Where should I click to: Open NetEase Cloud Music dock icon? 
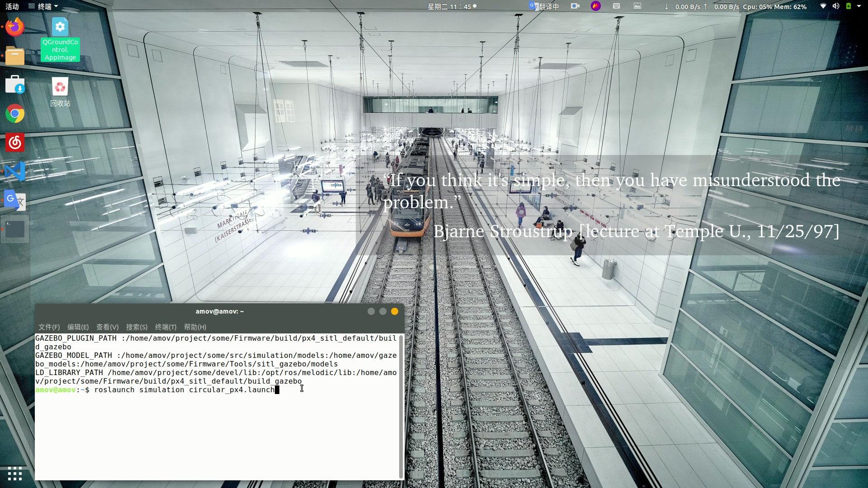[15, 143]
